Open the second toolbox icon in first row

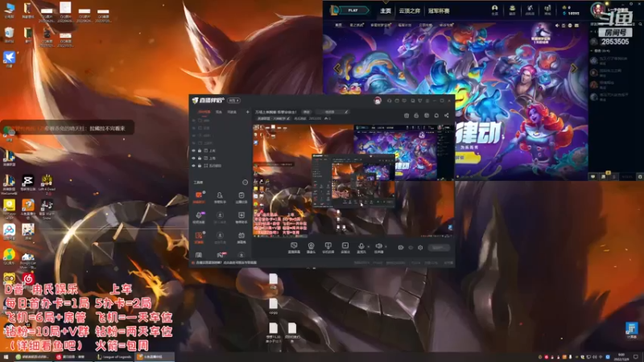click(220, 196)
